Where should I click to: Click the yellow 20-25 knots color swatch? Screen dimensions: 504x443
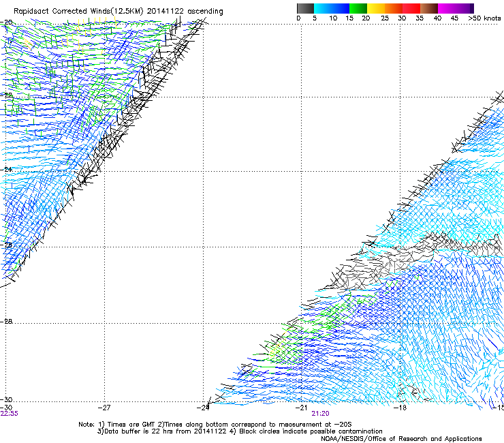tap(376, 8)
